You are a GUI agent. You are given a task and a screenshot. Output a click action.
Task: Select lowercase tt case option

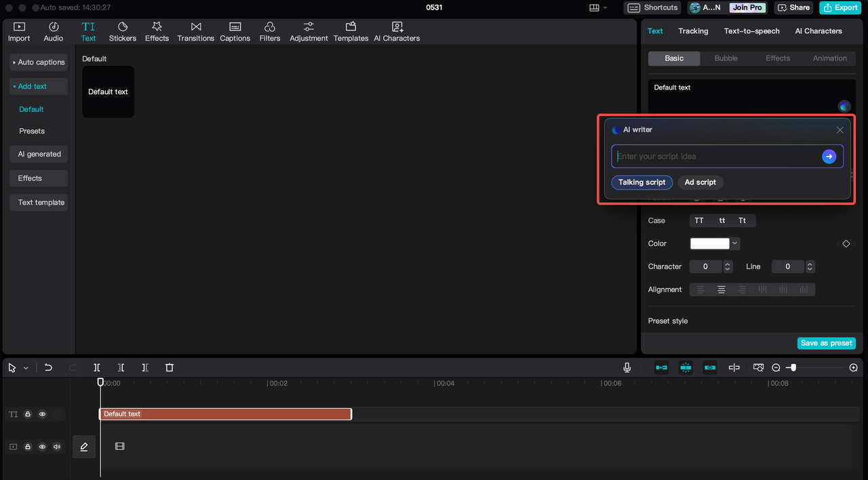[722, 220]
